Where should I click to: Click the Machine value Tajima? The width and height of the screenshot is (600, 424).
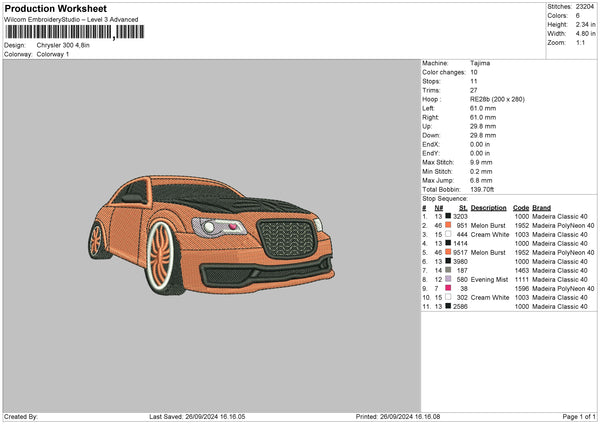[480, 63]
